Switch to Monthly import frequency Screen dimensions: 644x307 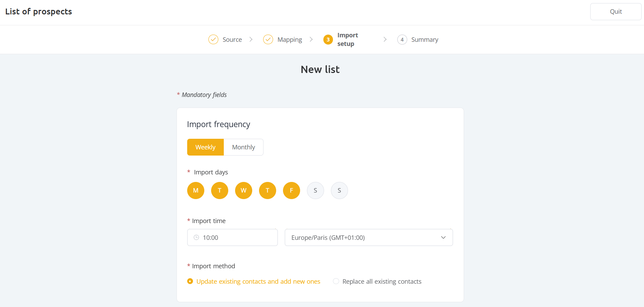[x=244, y=147]
